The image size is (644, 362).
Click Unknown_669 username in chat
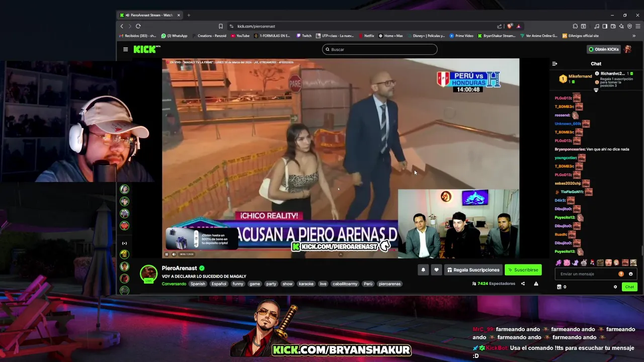pos(568,124)
